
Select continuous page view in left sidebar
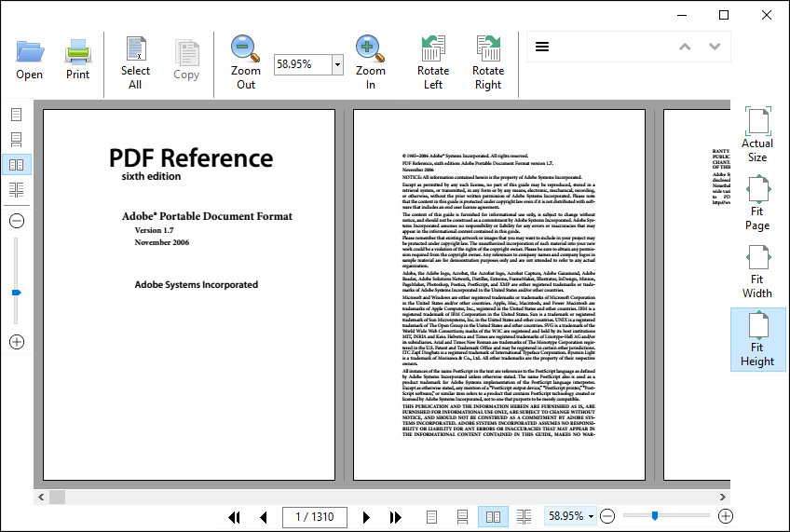16,139
